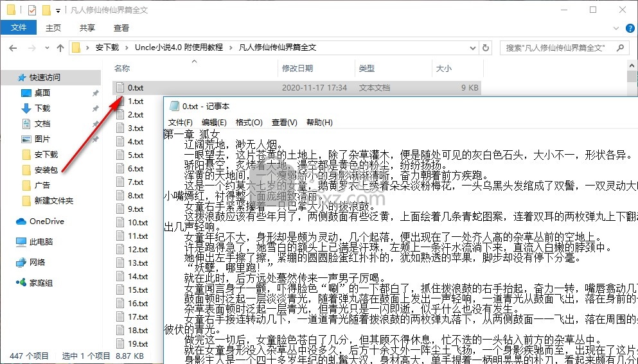Switch to the 查看 ribbon tab

click(121, 28)
